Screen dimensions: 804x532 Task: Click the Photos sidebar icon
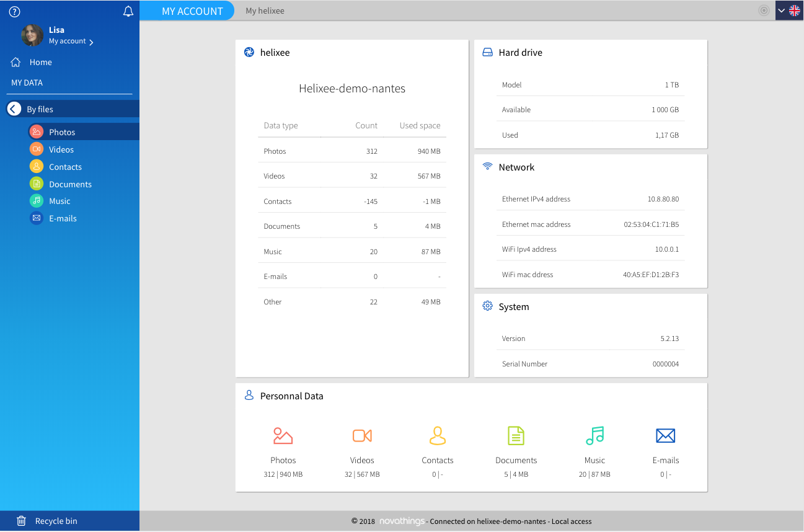tap(37, 132)
